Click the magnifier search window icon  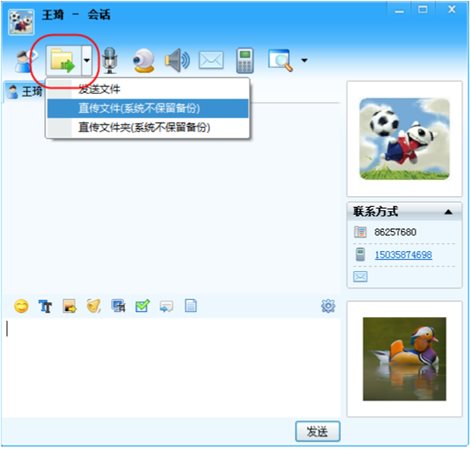(281, 61)
